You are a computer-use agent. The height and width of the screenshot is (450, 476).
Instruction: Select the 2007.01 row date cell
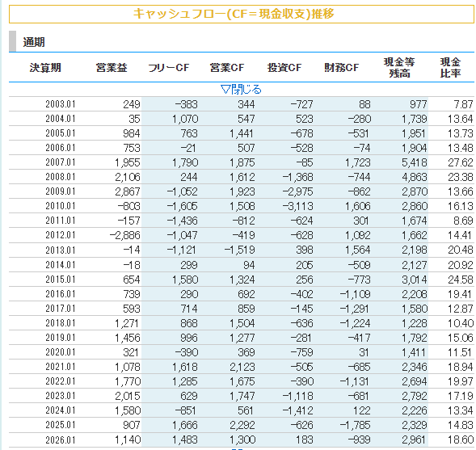(60, 162)
